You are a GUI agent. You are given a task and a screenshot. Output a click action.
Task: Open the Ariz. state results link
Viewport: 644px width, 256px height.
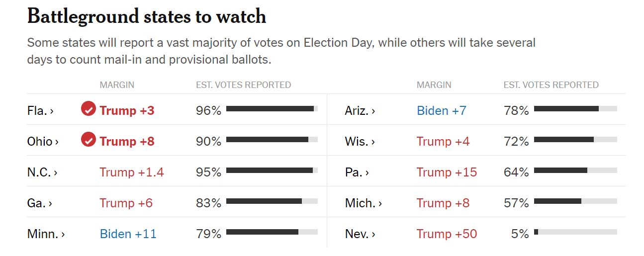tap(360, 111)
